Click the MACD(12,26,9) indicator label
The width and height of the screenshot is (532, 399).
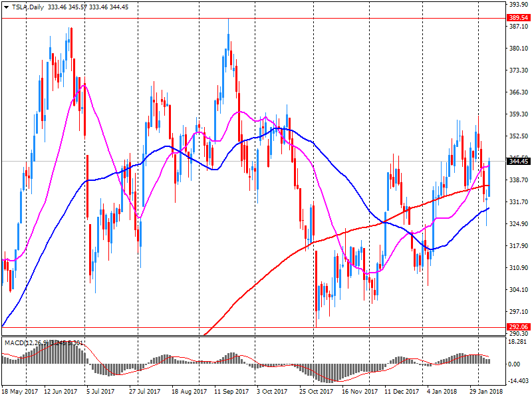(x=27, y=343)
